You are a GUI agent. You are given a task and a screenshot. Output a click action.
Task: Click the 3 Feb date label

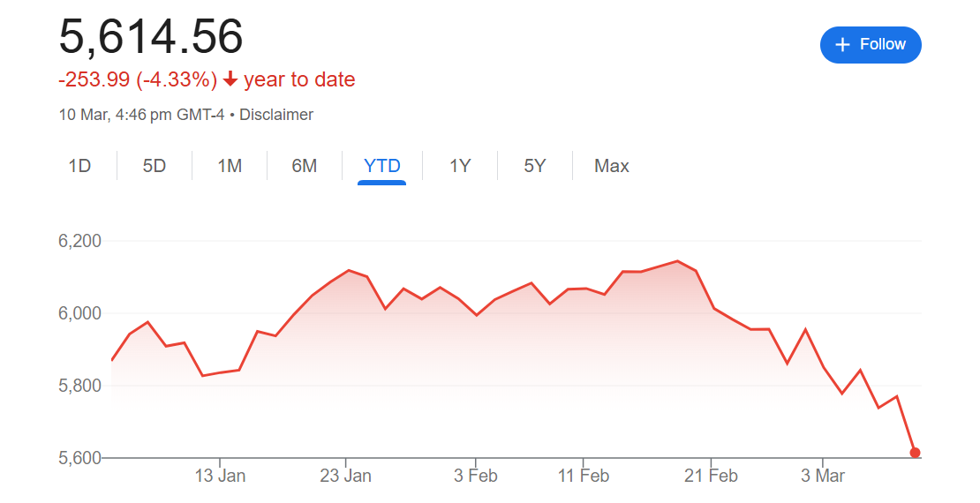(476, 477)
